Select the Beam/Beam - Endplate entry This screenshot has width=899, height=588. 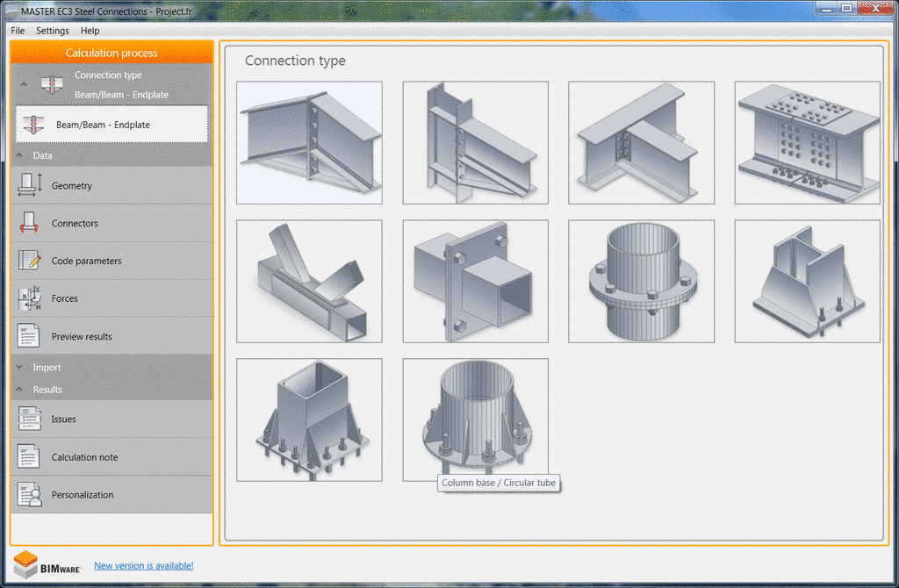(111, 124)
